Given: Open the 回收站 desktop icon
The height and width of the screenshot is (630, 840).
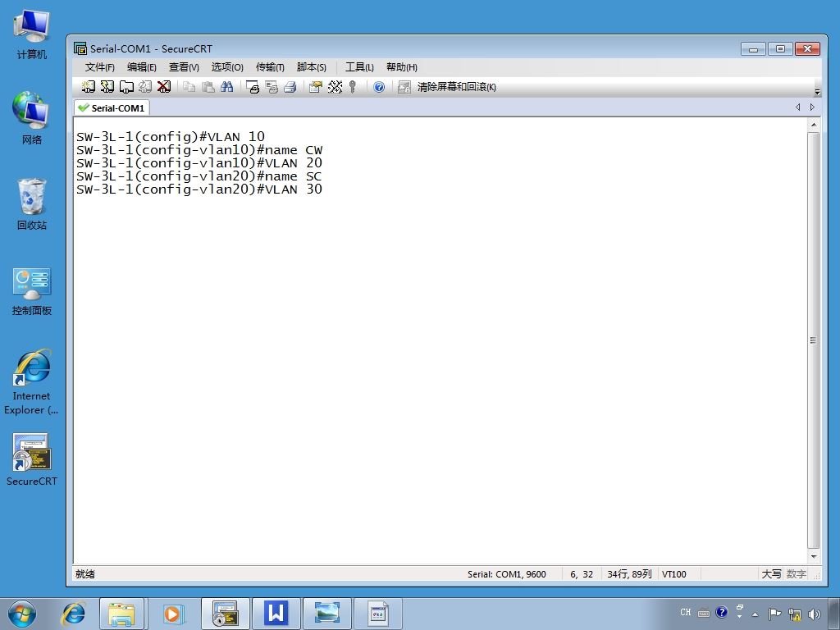Looking at the screenshot, I should coord(32,203).
